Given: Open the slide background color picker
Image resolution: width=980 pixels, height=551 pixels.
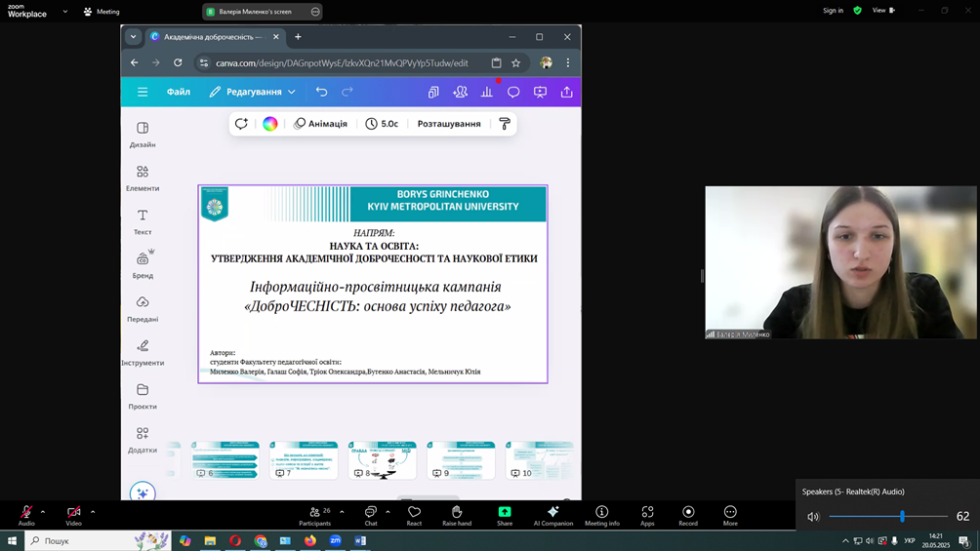Looking at the screenshot, I should [270, 124].
